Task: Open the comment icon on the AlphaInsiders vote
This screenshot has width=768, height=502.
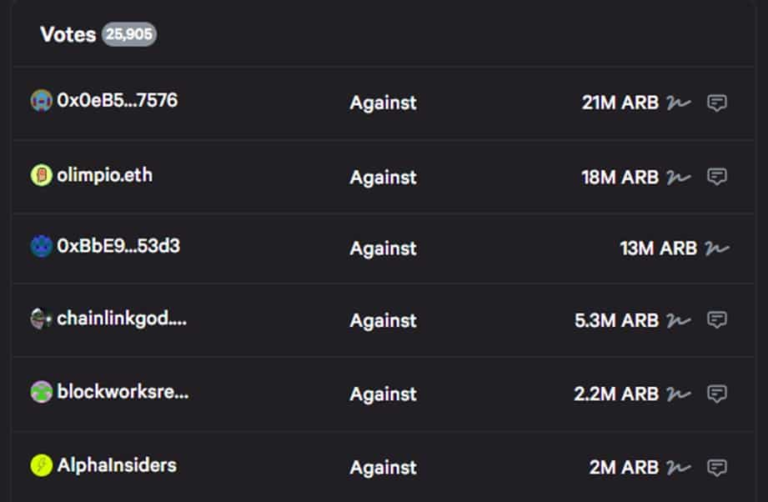Action: [717, 467]
